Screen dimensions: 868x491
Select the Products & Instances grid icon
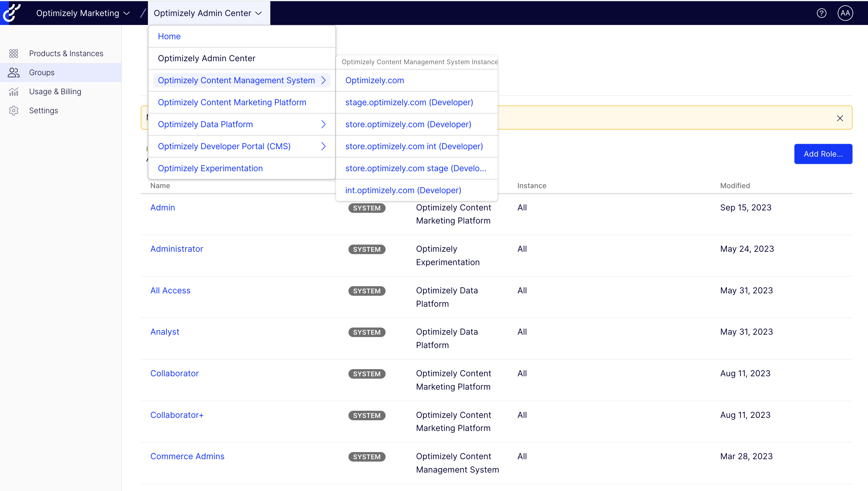[x=13, y=53]
